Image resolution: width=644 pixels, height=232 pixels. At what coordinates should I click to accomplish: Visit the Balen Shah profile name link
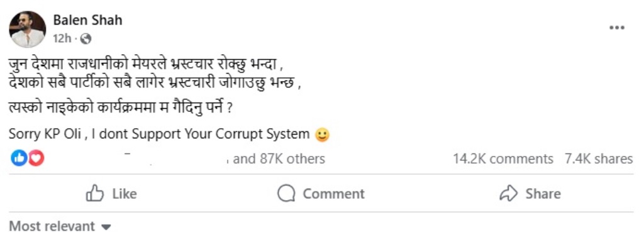(x=87, y=20)
